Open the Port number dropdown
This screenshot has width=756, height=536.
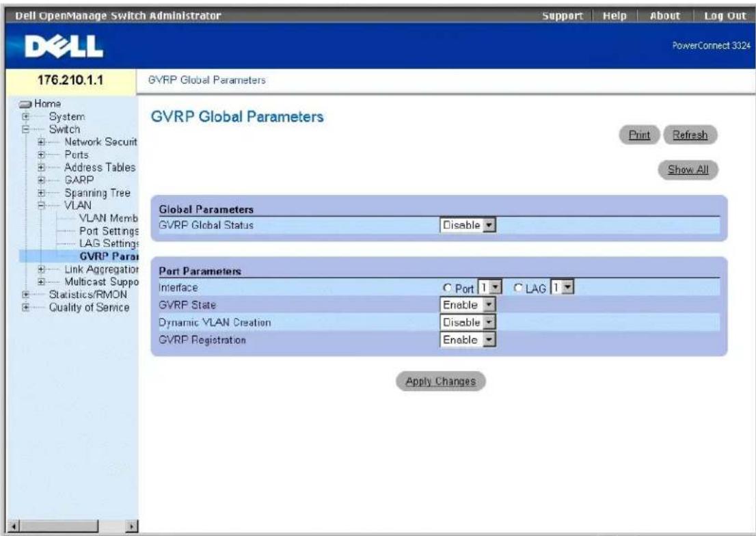pyautogui.click(x=490, y=288)
